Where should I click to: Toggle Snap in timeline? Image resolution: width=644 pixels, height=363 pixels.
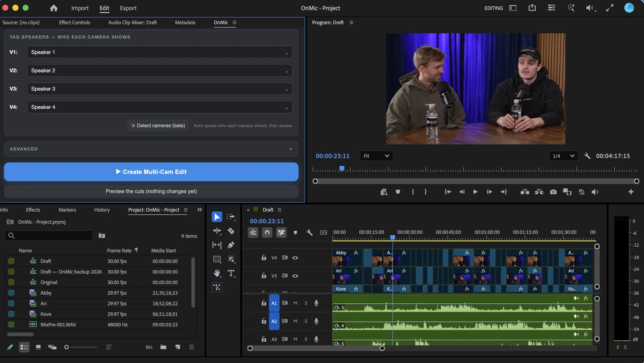pos(267,233)
